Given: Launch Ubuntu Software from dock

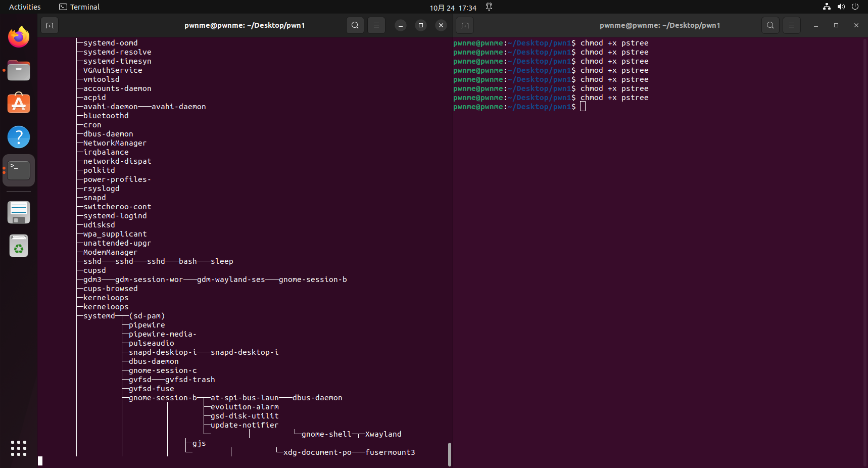Looking at the screenshot, I should [x=19, y=103].
